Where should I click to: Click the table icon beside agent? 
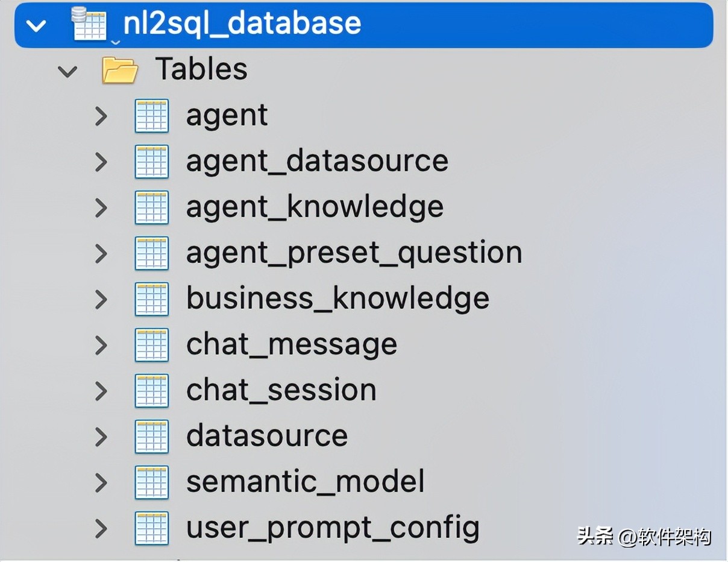(152, 116)
